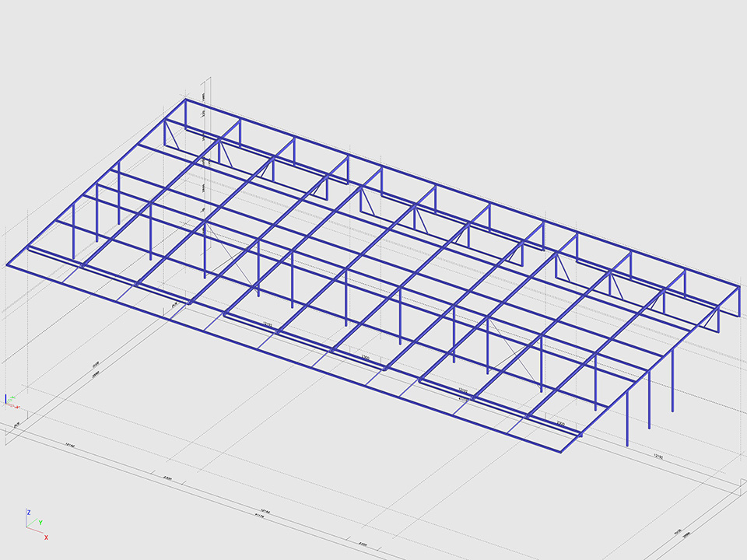Click the 12192 dimension label beside the right columns
The image size is (747, 560).
[658, 457]
